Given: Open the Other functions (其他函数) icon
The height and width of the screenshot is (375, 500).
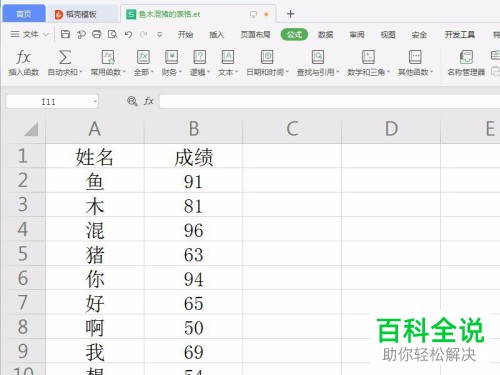Looking at the screenshot, I should (415, 57).
